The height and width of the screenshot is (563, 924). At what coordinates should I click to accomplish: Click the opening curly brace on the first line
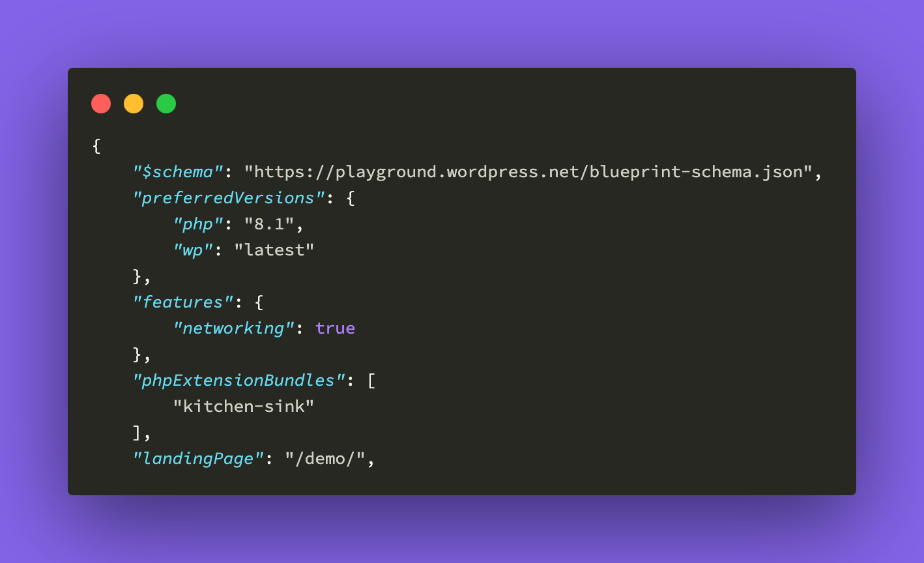(x=96, y=146)
